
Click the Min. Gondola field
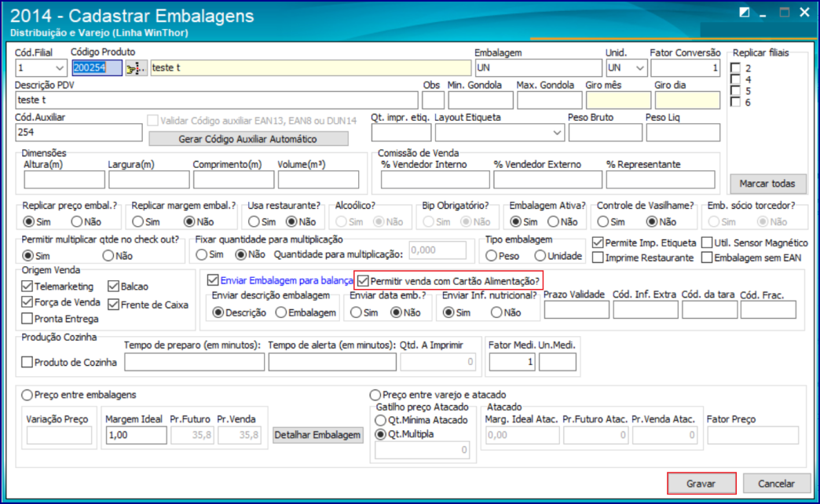click(481, 100)
